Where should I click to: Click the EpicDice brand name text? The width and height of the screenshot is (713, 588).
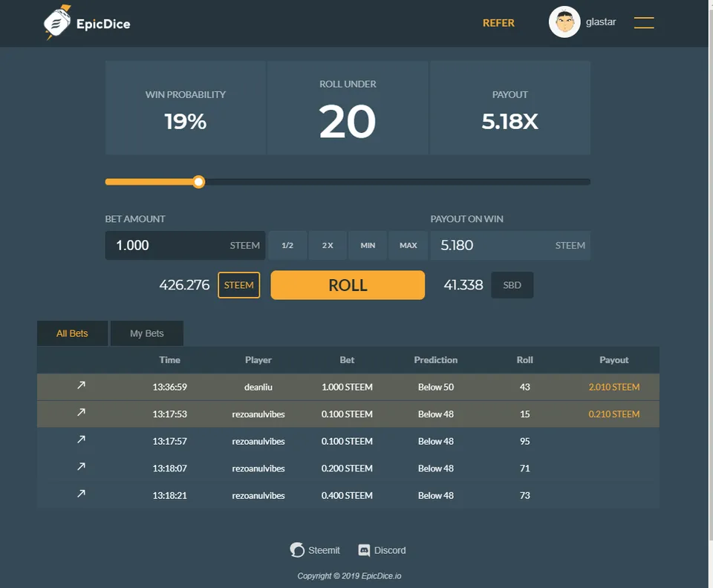tap(103, 24)
